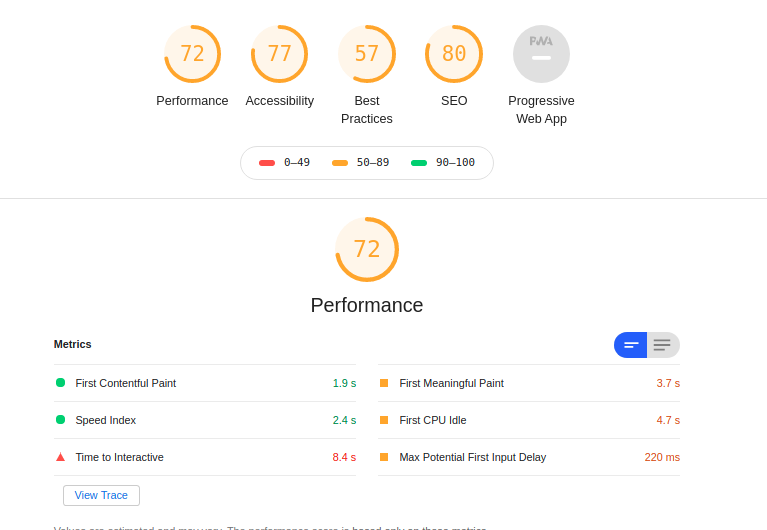Expand the First Contentful Paint metric row

205,383
